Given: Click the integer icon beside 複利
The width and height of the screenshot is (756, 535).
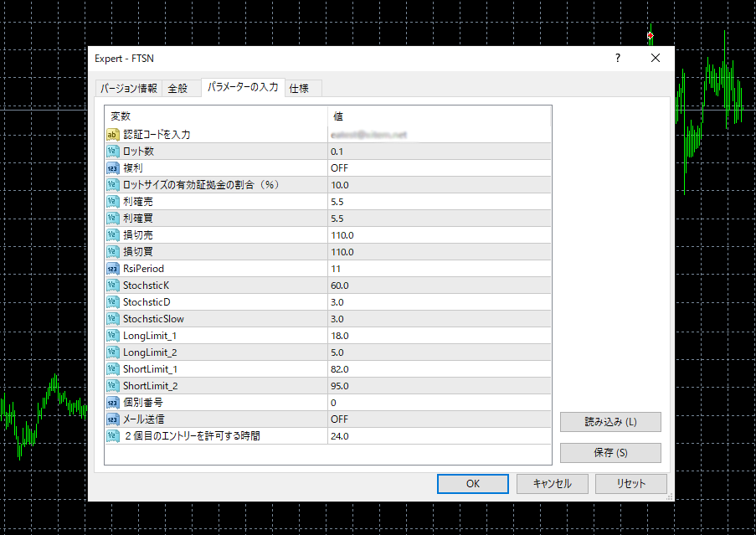Looking at the screenshot, I should [113, 168].
